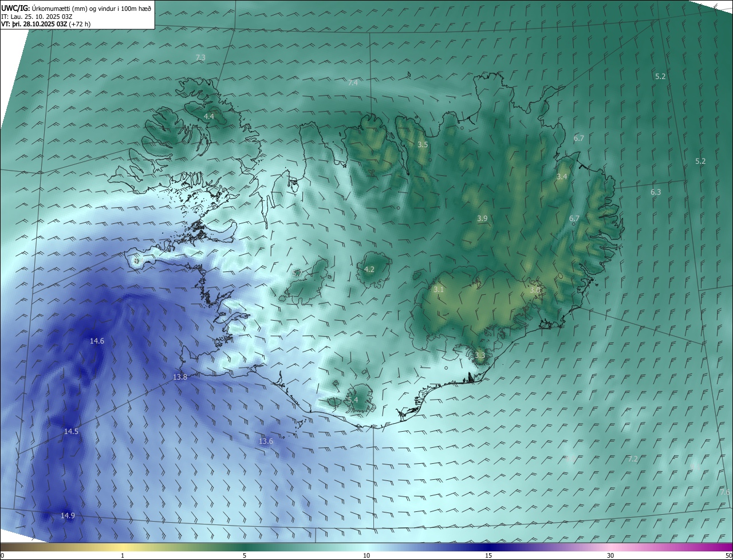733x560 pixels.
Task: Click the 7.4 value label
Action: click(x=353, y=83)
